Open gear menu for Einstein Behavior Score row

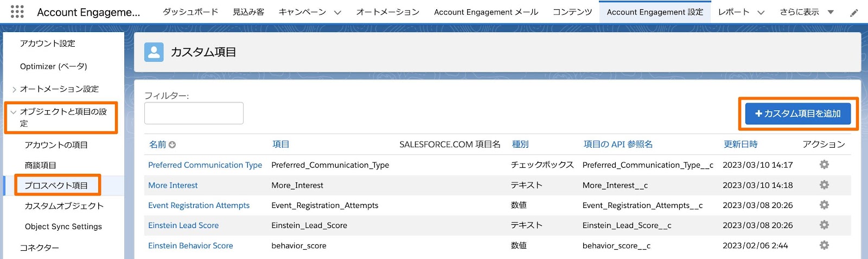824,245
